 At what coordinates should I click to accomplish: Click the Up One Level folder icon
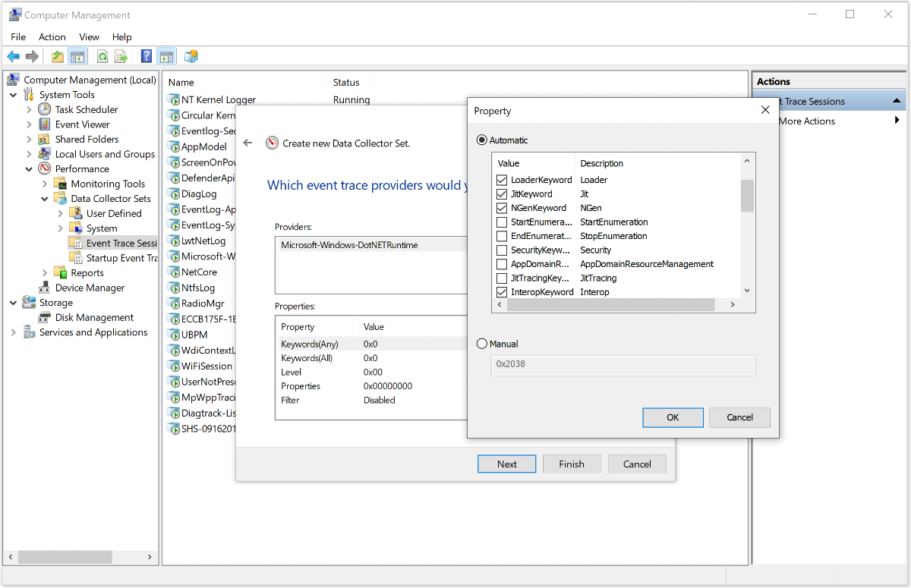58,56
